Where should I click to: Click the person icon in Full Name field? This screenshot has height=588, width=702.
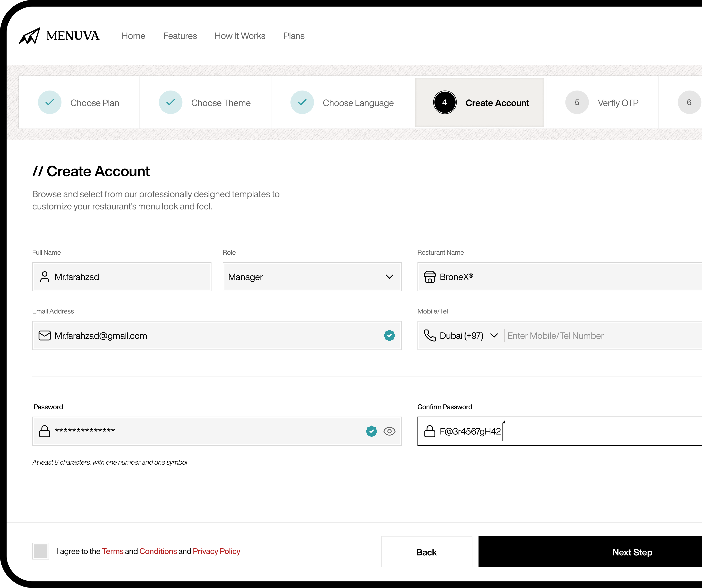[44, 277]
